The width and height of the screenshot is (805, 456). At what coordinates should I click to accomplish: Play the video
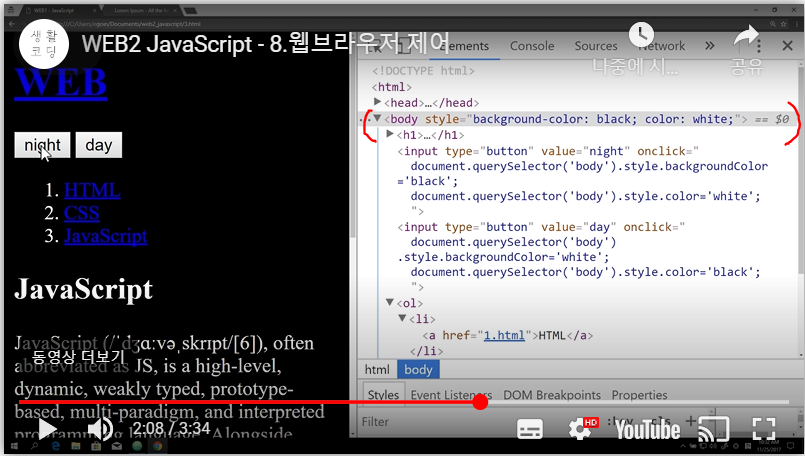[x=48, y=429]
